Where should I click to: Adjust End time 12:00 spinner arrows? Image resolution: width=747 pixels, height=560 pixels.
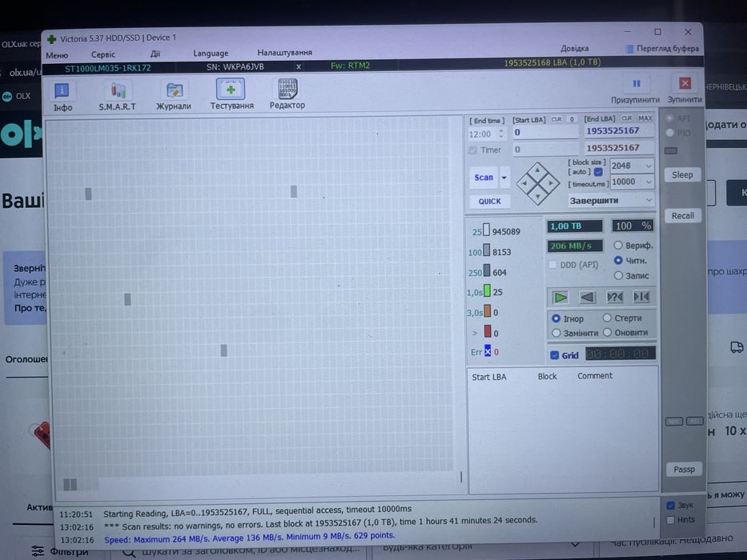[x=500, y=134]
